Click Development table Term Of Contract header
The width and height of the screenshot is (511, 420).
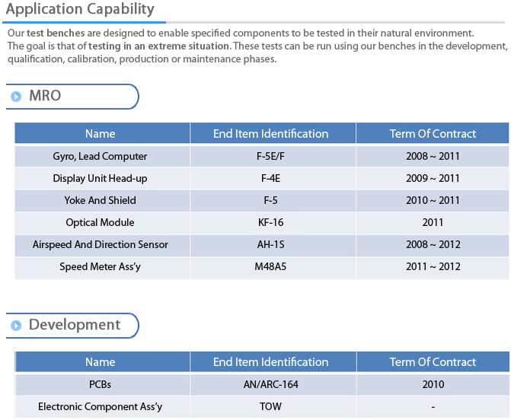tap(433, 361)
